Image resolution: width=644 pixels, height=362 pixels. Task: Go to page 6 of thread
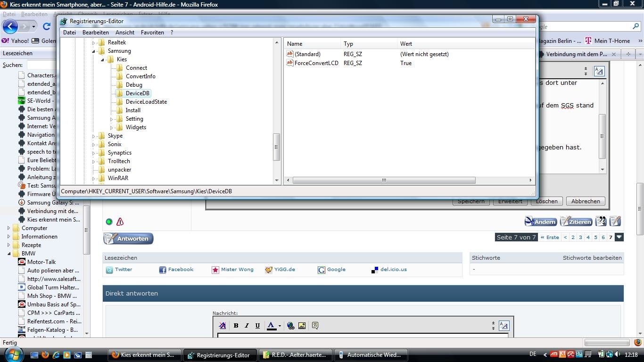(603, 237)
